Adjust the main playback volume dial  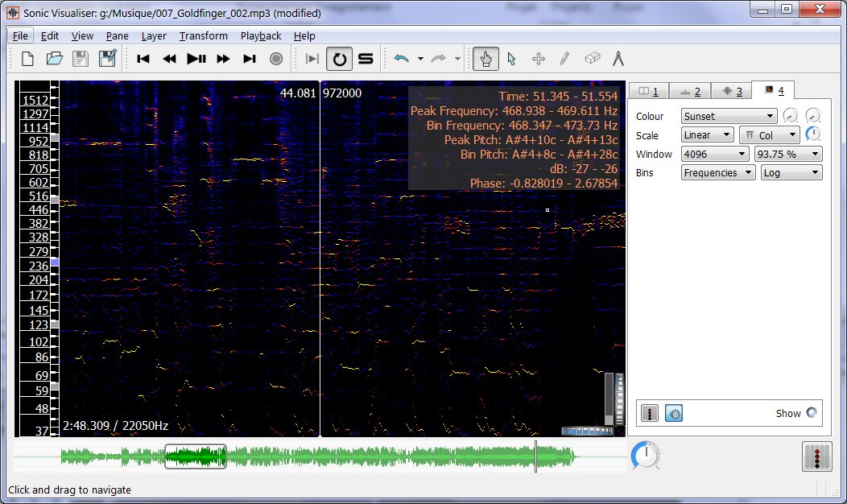click(x=646, y=456)
